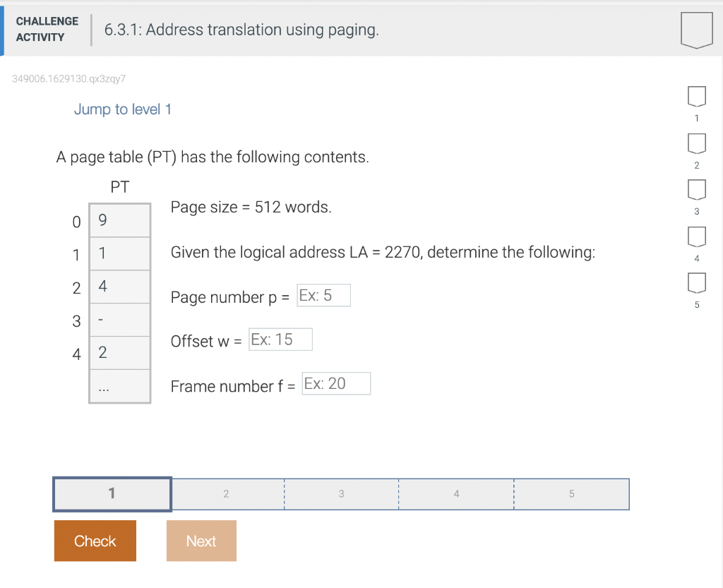Image resolution: width=723 pixels, height=588 pixels.
Task: Select step 5 in the progress bar
Action: 571,493
